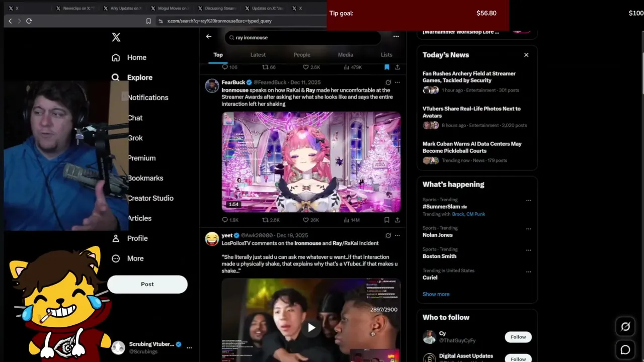Open more options on yeet post
Screen dimensions: 644x362
(397, 235)
